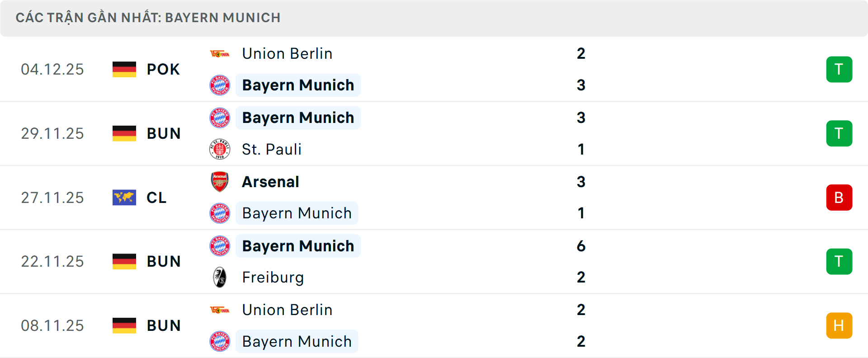Expand the POK competition entry
The height and width of the screenshot is (358, 868).
(164, 69)
